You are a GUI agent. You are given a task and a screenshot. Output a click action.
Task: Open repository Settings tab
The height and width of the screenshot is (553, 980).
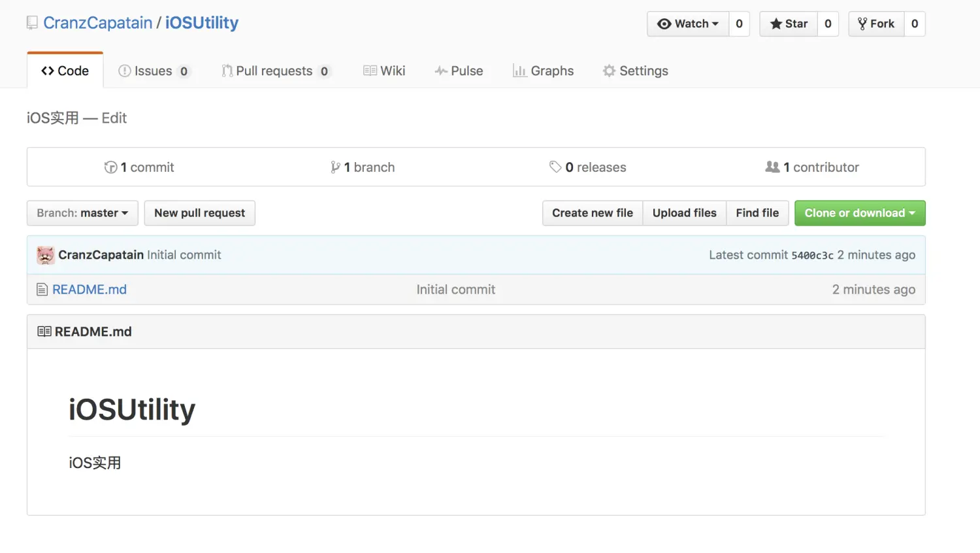coord(636,71)
